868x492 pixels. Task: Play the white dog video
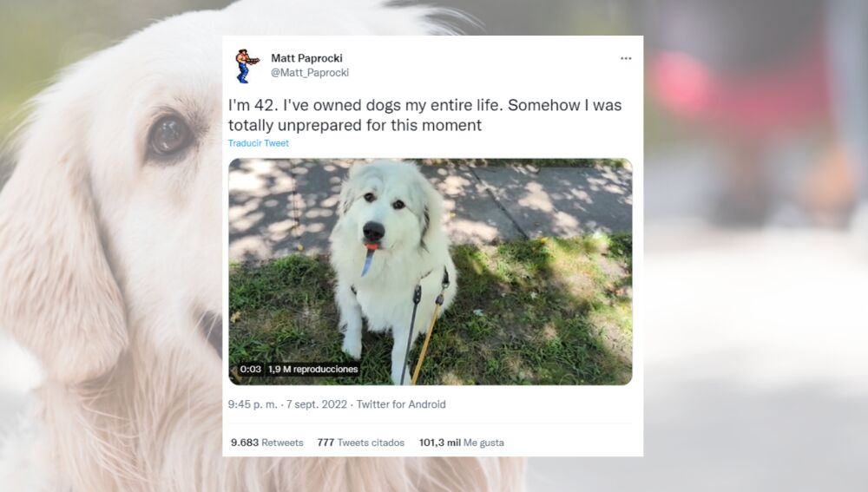pos(431,272)
